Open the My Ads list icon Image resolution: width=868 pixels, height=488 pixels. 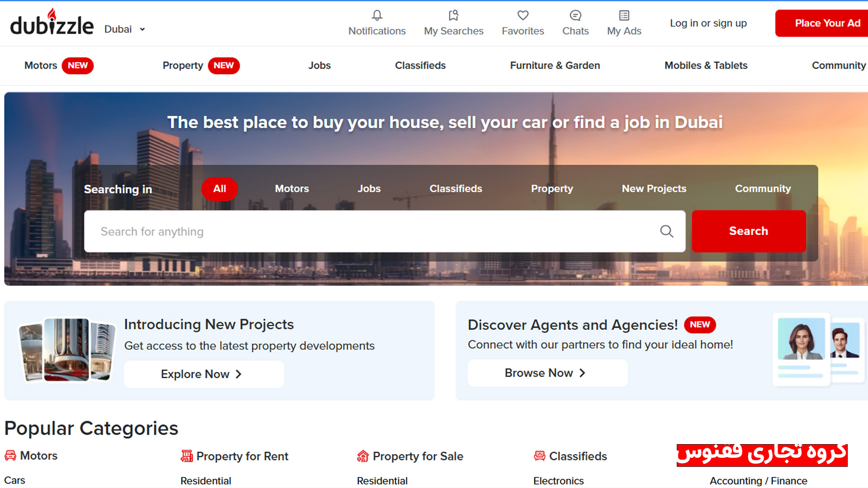click(x=624, y=16)
